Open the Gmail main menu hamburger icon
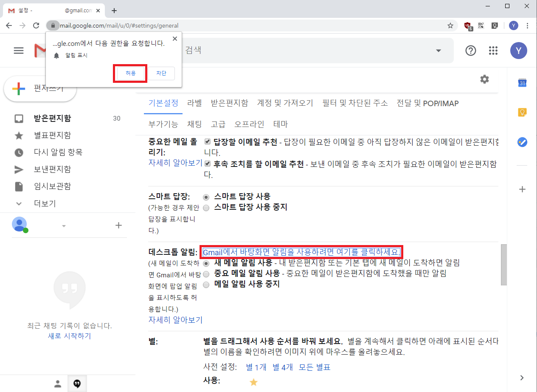This screenshot has height=392, width=537. (19, 51)
